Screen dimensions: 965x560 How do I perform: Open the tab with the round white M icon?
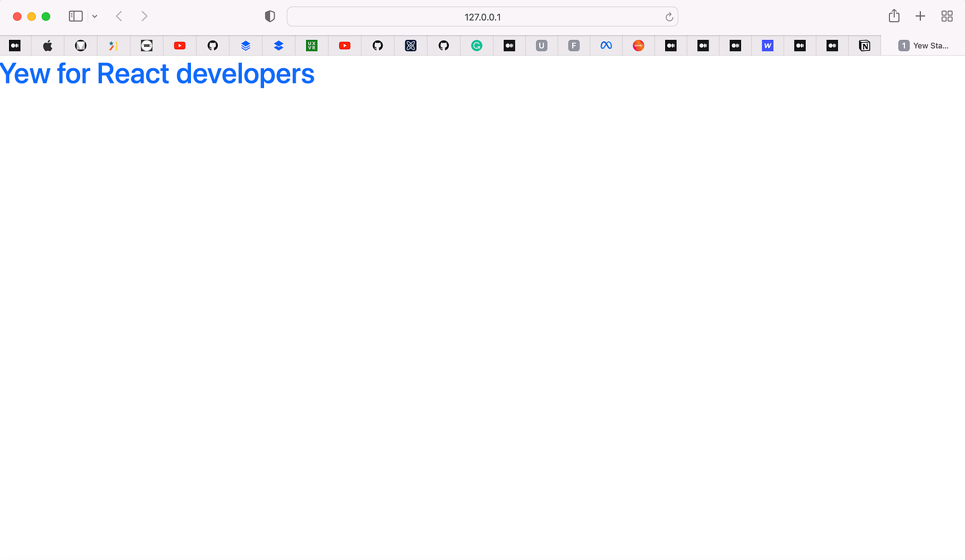[x=81, y=45]
